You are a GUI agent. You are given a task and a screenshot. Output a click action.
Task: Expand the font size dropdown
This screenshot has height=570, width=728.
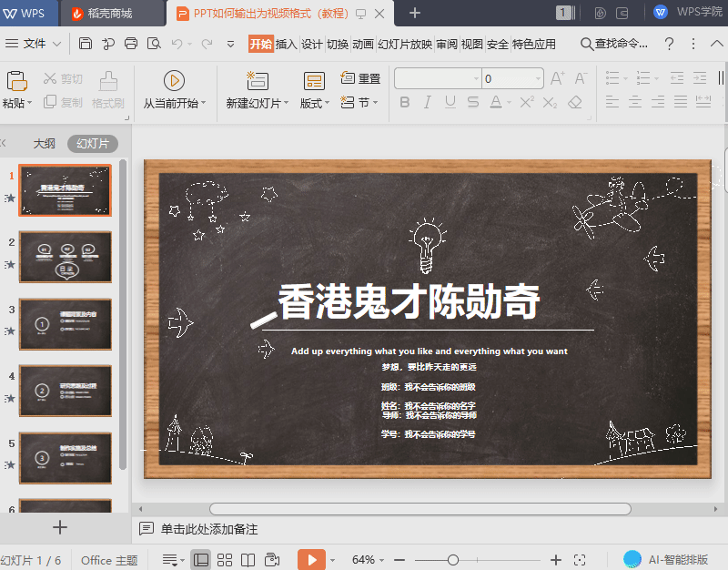[539, 79]
